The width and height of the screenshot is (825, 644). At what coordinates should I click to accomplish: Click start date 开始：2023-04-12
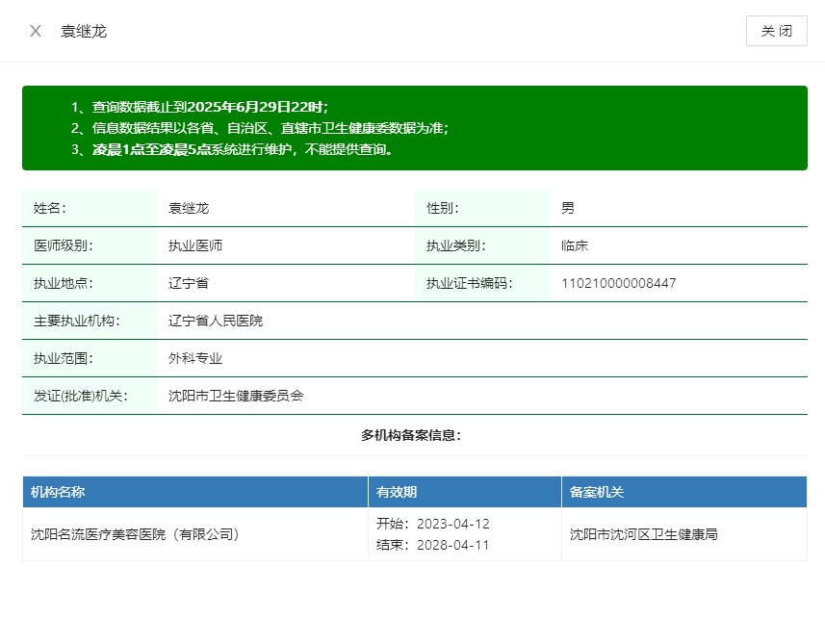433,524
